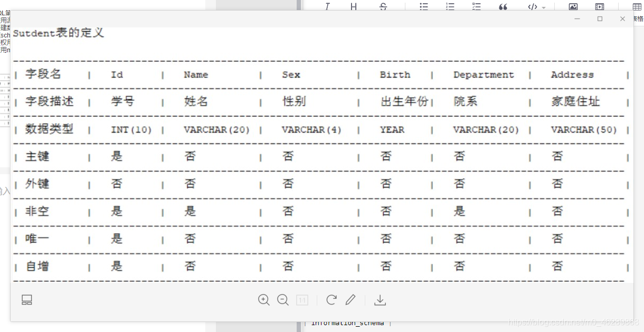Minimize the image viewer window
The image size is (644, 332).
coord(577,19)
